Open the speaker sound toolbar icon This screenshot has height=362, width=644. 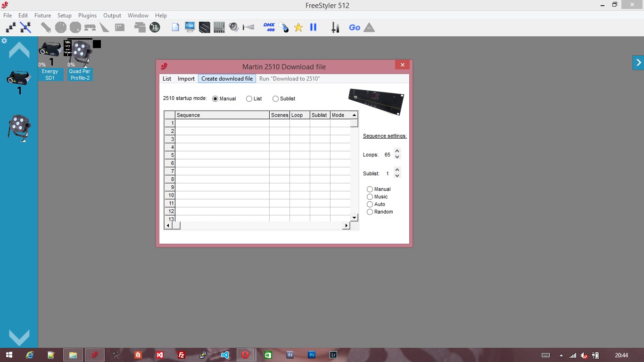click(x=234, y=27)
